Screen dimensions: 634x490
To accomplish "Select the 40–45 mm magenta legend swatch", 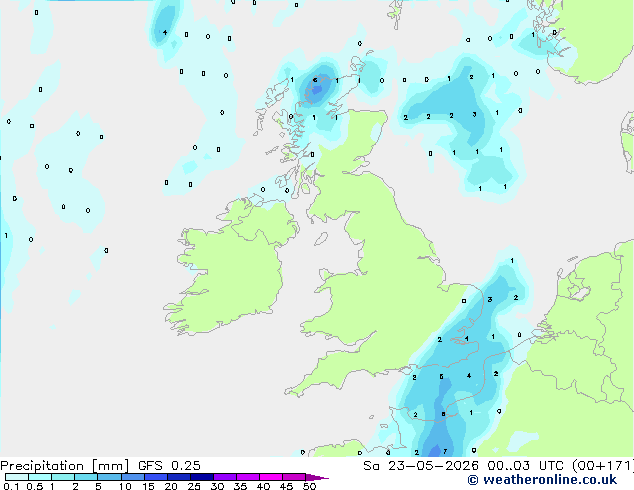I will [x=271, y=477].
